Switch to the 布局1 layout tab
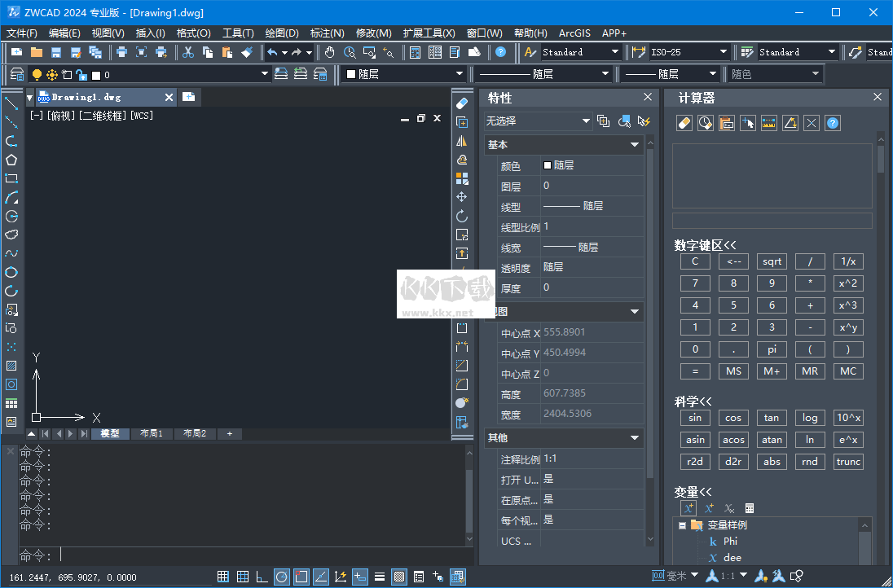The width and height of the screenshot is (893, 588). click(152, 433)
